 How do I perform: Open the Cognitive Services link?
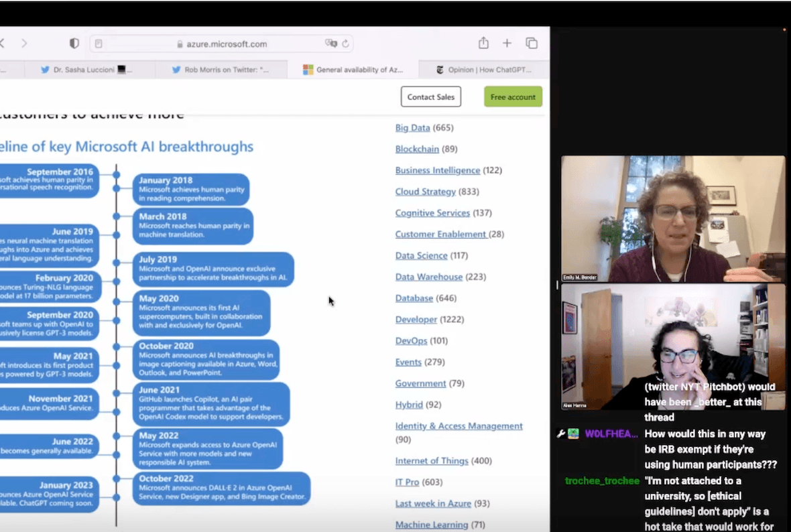[x=433, y=213]
